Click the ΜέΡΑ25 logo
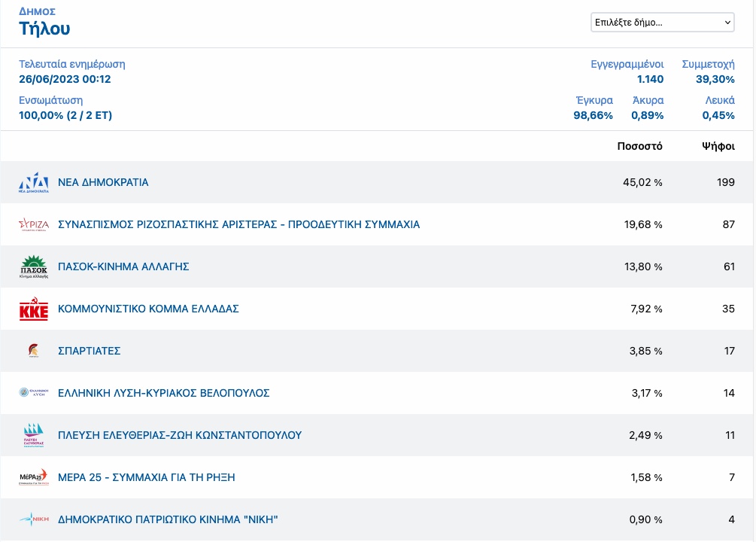The image size is (756, 542). point(34,477)
